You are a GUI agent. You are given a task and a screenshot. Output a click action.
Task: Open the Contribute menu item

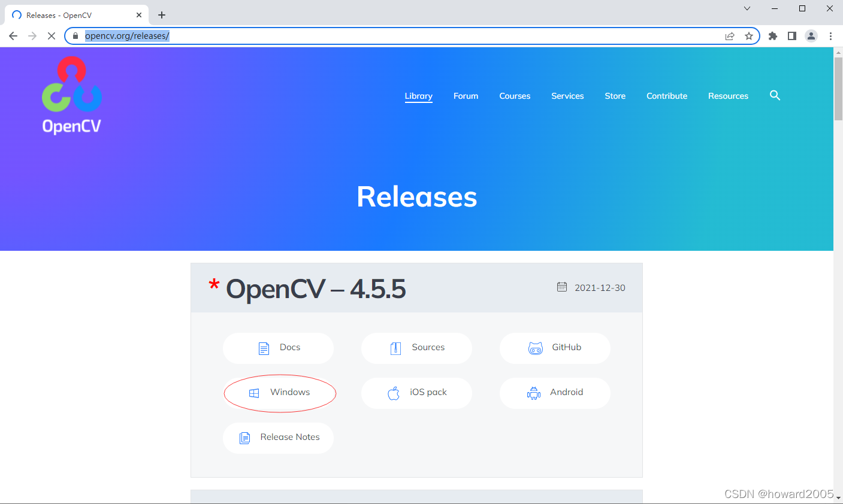667,96
